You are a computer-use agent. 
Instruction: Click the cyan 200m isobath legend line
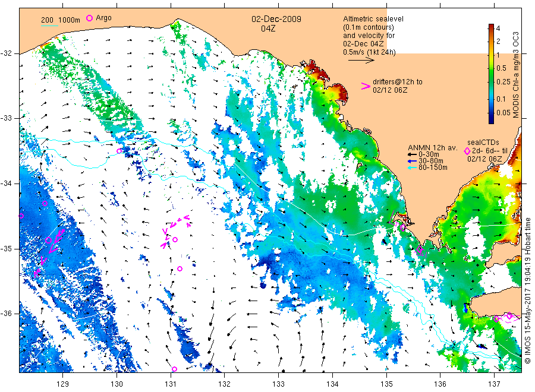click(49, 26)
